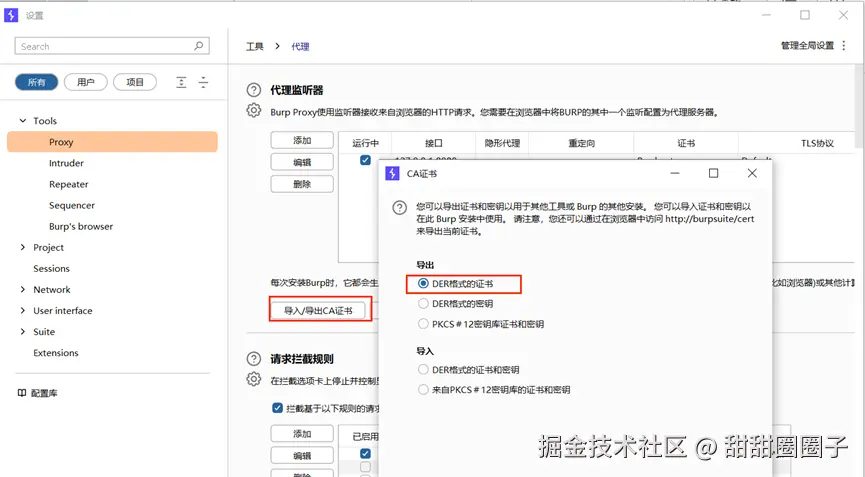Expand the User interface tree node
This screenshot has width=865, height=477.
pos(23,310)
